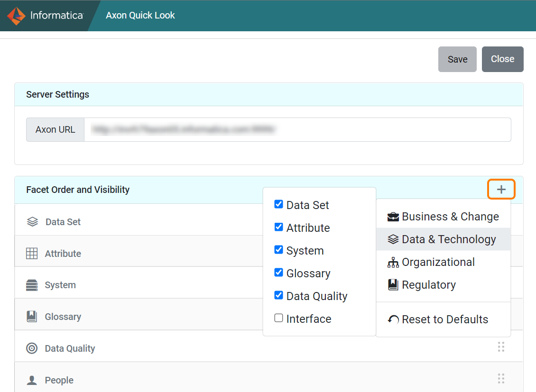Choose Reset to Defaults
The height and width of the screenshot is (392, 536).
tap(444, 319)
